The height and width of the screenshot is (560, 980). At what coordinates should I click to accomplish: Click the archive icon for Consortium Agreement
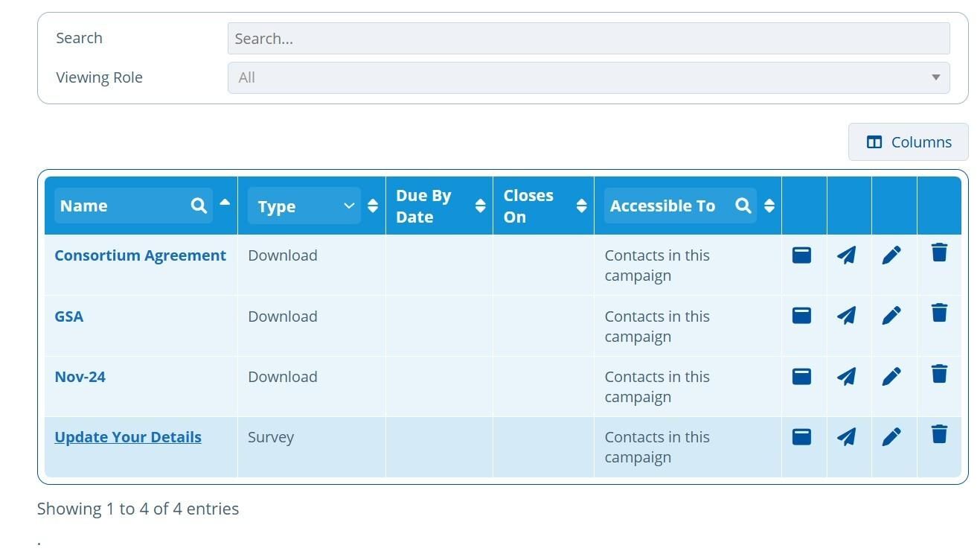(801, 255)
